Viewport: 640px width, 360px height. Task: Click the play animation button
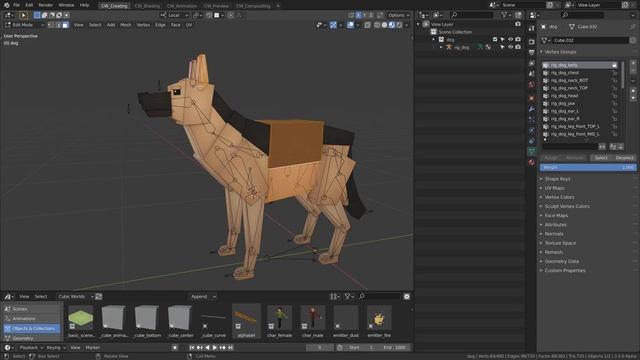point(215,347)
